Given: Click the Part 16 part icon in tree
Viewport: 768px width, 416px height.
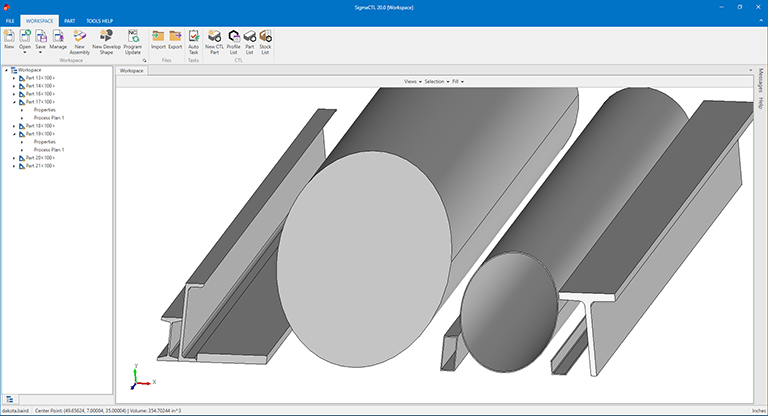Looking at the screenshot, I should (22, 94).
